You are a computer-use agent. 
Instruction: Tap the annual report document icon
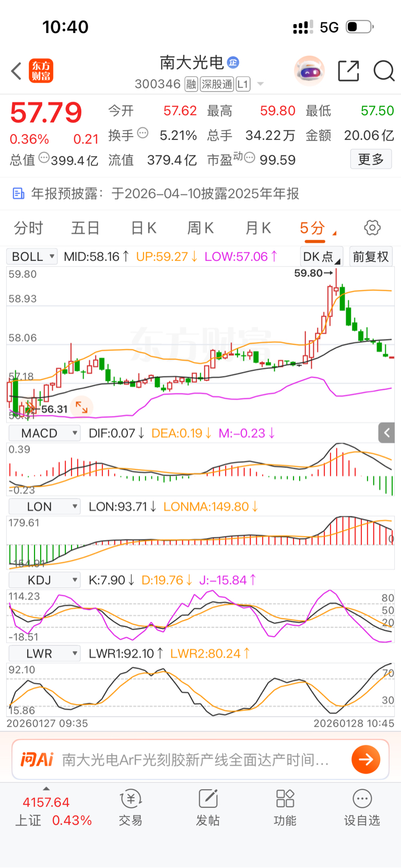pos(18,194)
